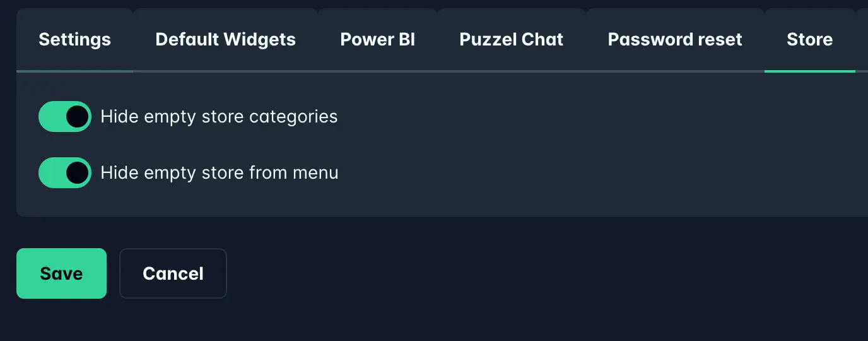Viewport: 868px width, 341px height.
Task: Click the dark knob of the menu toggle
Action: [x=77, y=173]
